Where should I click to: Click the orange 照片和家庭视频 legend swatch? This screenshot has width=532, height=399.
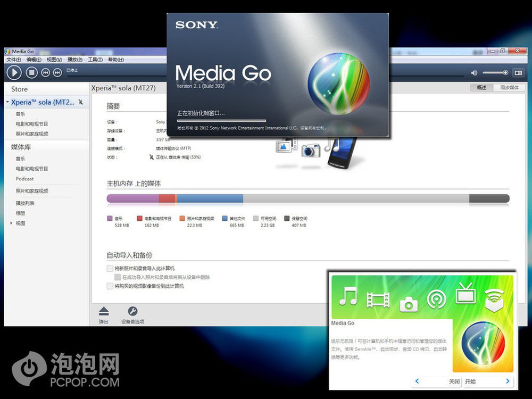pyautogui.click(x=182, y=218)
